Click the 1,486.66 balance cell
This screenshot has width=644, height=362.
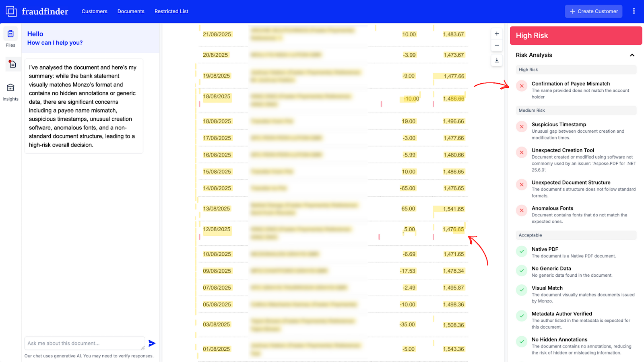click(453, 99)
